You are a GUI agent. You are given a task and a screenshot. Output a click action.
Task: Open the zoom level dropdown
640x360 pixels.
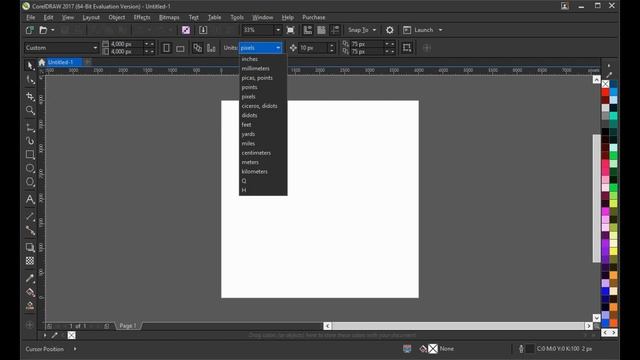[278, 30]
